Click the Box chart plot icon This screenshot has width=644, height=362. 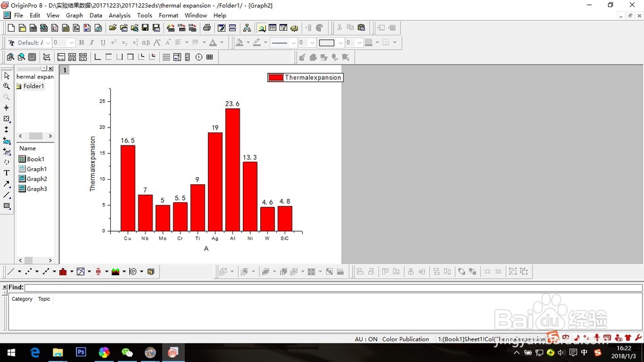tap(98, 272)
